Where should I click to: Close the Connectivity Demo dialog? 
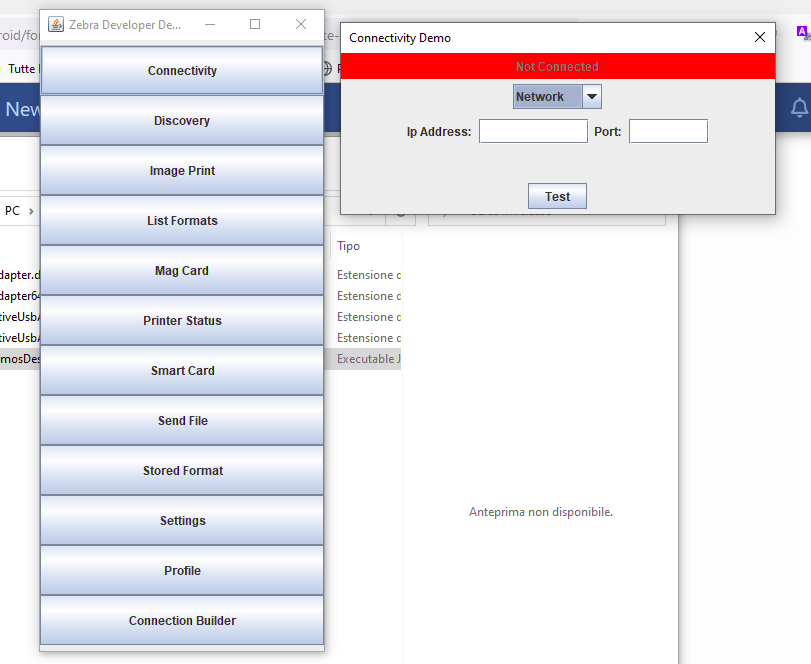[x=759, y=37]
